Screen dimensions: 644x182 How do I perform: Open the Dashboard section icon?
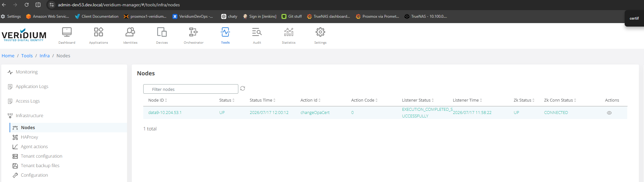click(x=67, y=32)
